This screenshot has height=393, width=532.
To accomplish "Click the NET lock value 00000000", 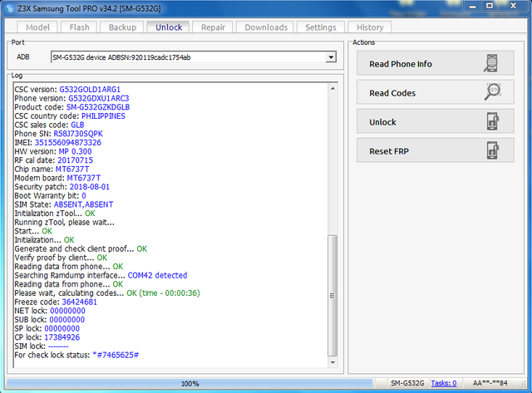I will [67, 311].
